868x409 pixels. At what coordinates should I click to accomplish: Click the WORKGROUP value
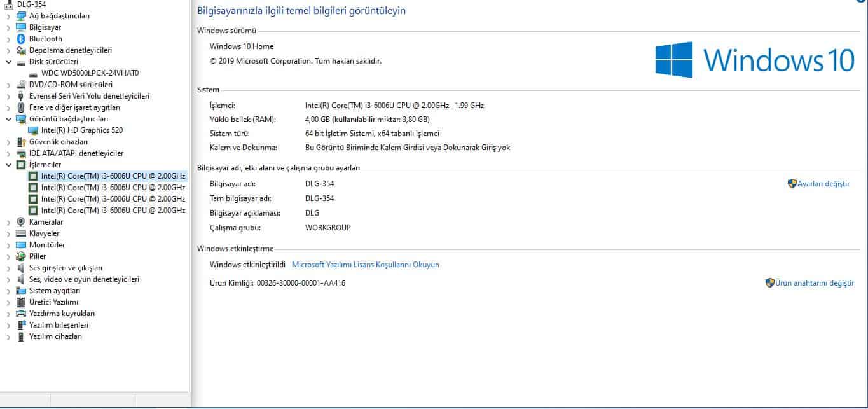pyautogui.click(x=327, y=228)
